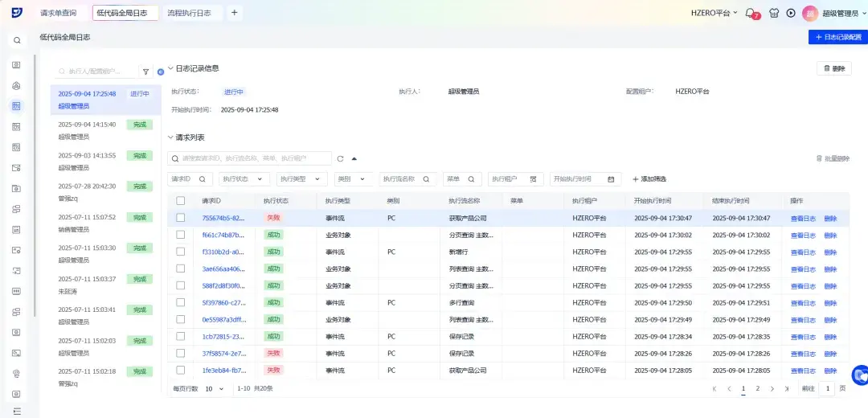The image size is (868, 418).
Task: Click the 日志记录配置 button
Action: (x=837, y=37)
